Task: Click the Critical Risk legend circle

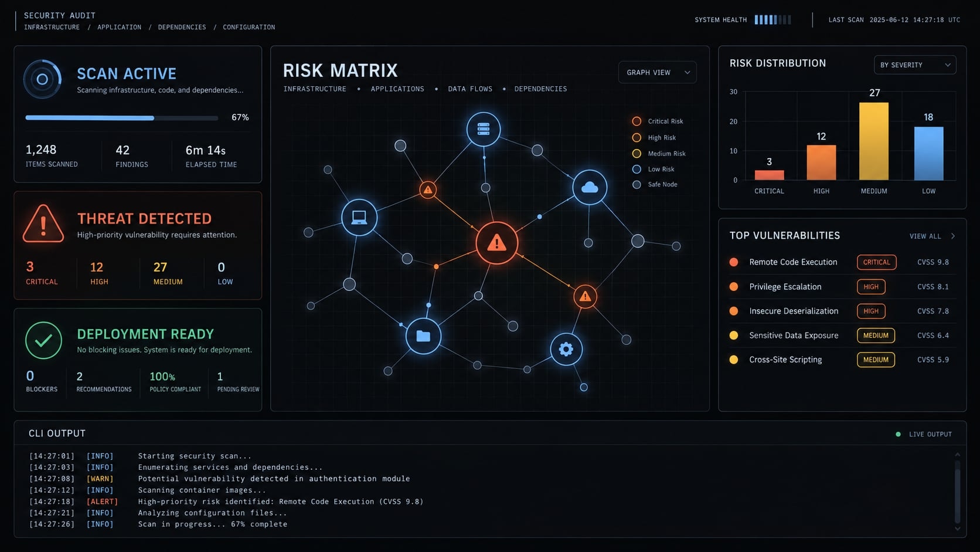Action: [x=637, y=121]
